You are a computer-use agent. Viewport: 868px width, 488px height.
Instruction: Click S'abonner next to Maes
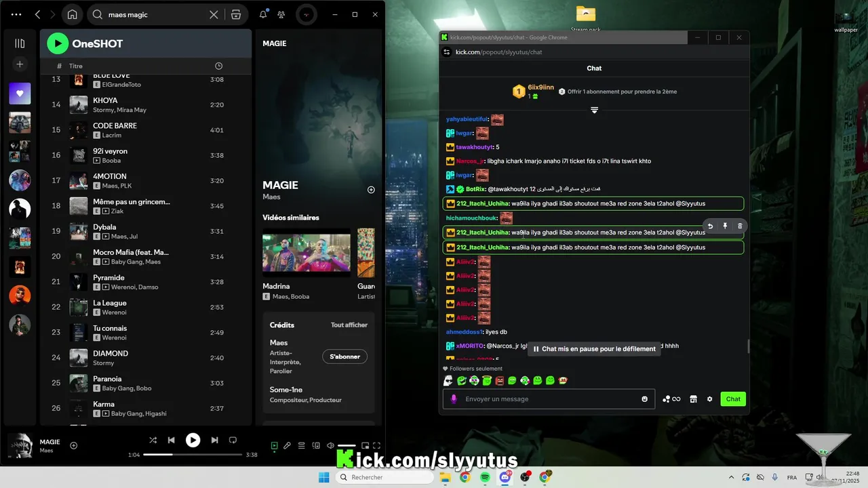344,357
